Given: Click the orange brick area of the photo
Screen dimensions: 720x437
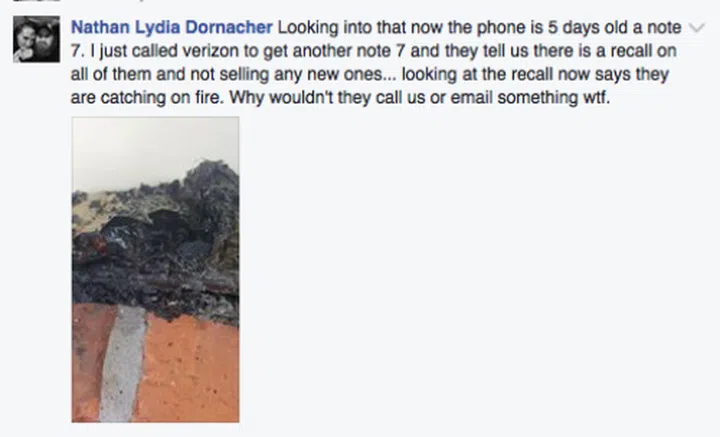Looking at the screenshot, I should 191,372.
